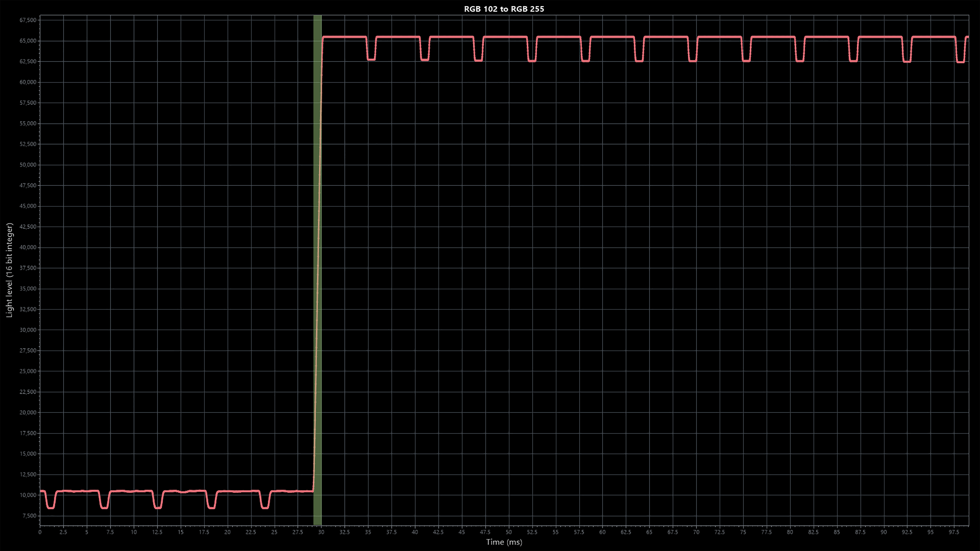Image resolution: width=980 pixels, height=551 pixels.
Task: Click the 7,500 y-axis tick label
Action: coord(29,516)
